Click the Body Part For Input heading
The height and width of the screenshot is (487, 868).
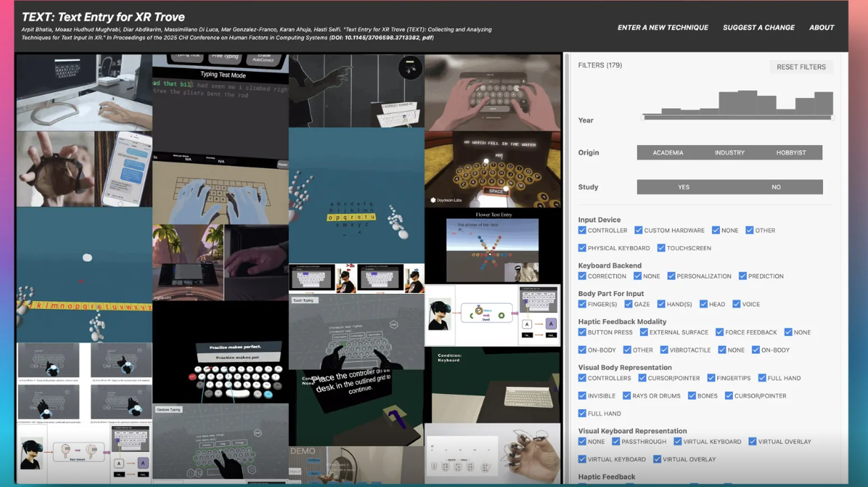coord(611,293)
